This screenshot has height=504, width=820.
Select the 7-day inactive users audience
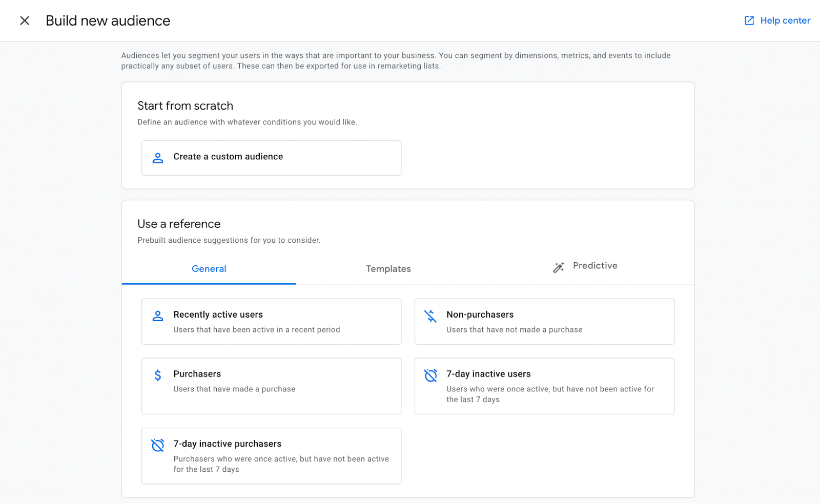(544, 386)
